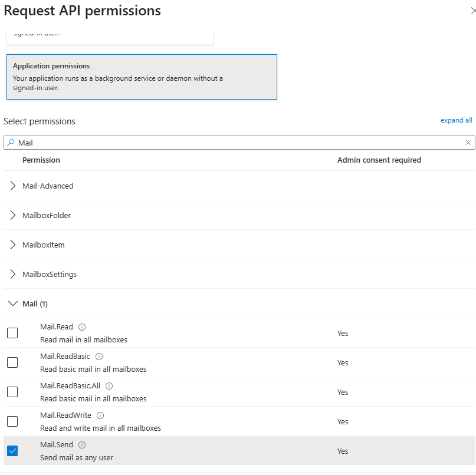Expand the MailboxFolder group
Image resolution: width=476 pixels, height=475 pixels.
13,215
